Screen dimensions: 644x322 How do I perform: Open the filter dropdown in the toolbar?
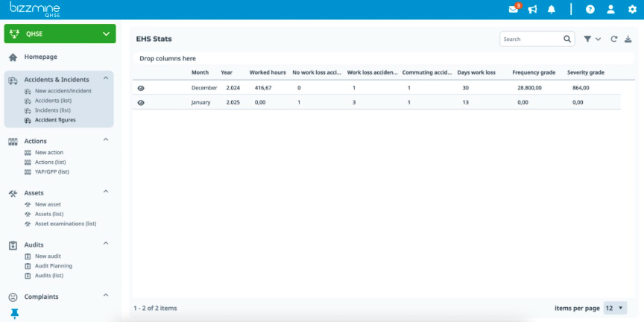(x=592, y=39)
